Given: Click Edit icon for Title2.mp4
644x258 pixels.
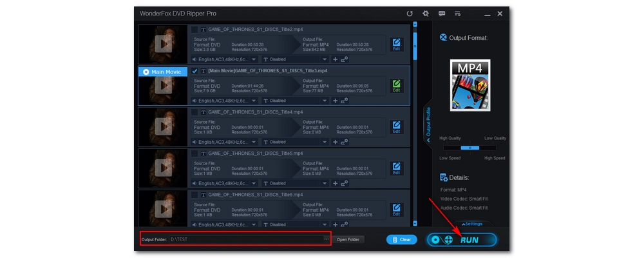Looking at the screenshot, I should coord(396,45).
